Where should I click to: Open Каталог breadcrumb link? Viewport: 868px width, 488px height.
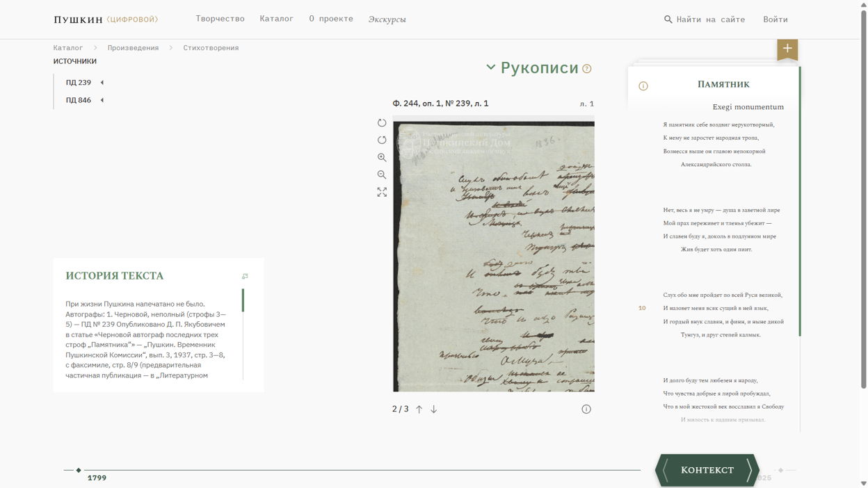[x=68, y=48]
